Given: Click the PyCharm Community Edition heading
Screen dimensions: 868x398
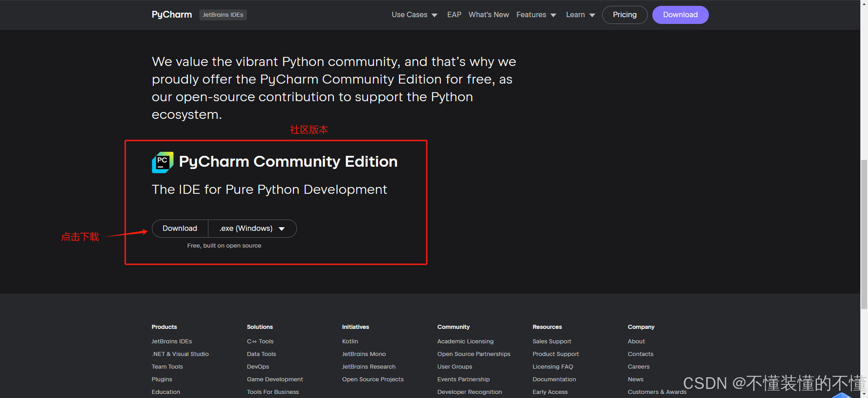Looking at the screenshot, I should coord(288,162).
